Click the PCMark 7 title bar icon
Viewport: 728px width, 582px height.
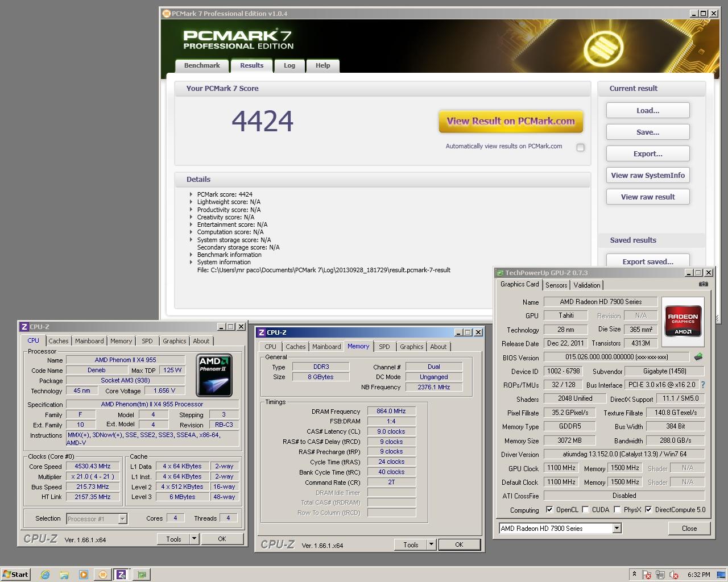[167, 13]
